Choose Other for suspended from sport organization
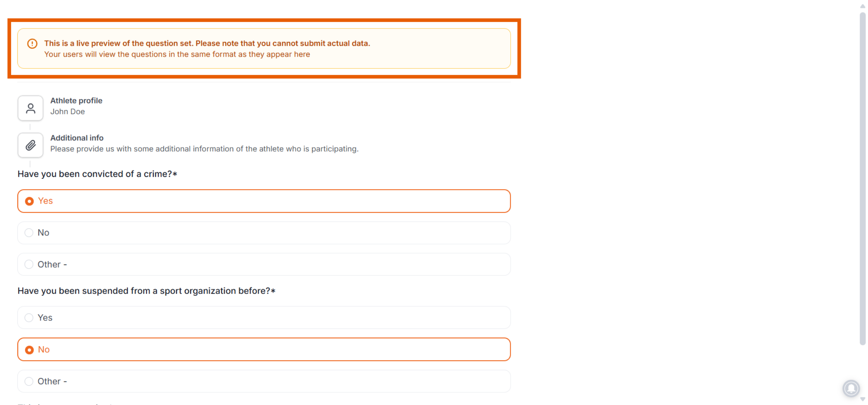Screen dimensions: 868x405 (x=264, y=381)
